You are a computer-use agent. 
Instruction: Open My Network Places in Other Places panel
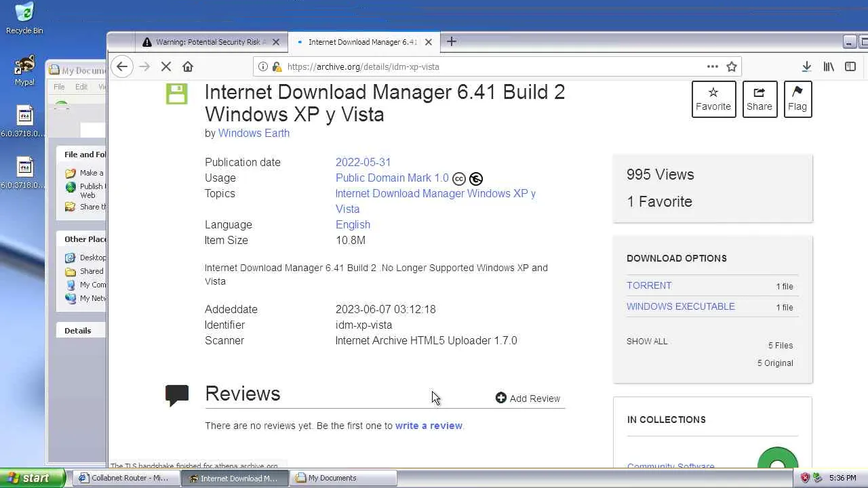pyautogui.click(x=85, y=298)
